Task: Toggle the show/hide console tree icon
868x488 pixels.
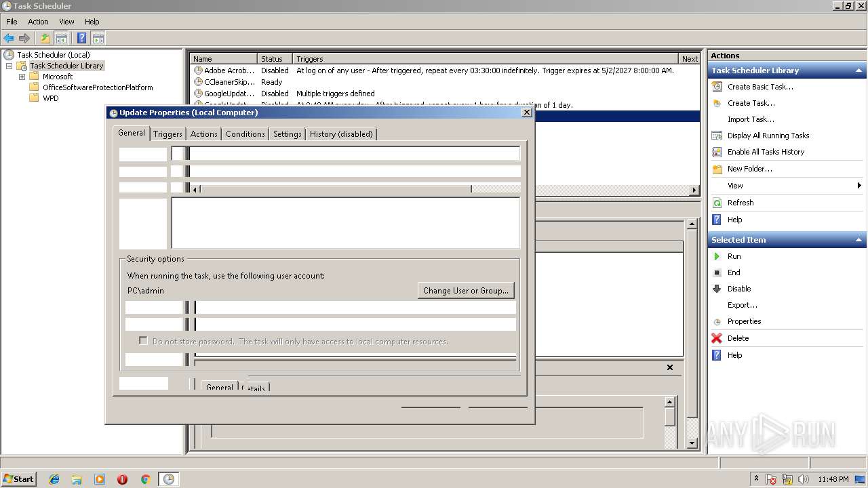Action: [x=61, y=39]
